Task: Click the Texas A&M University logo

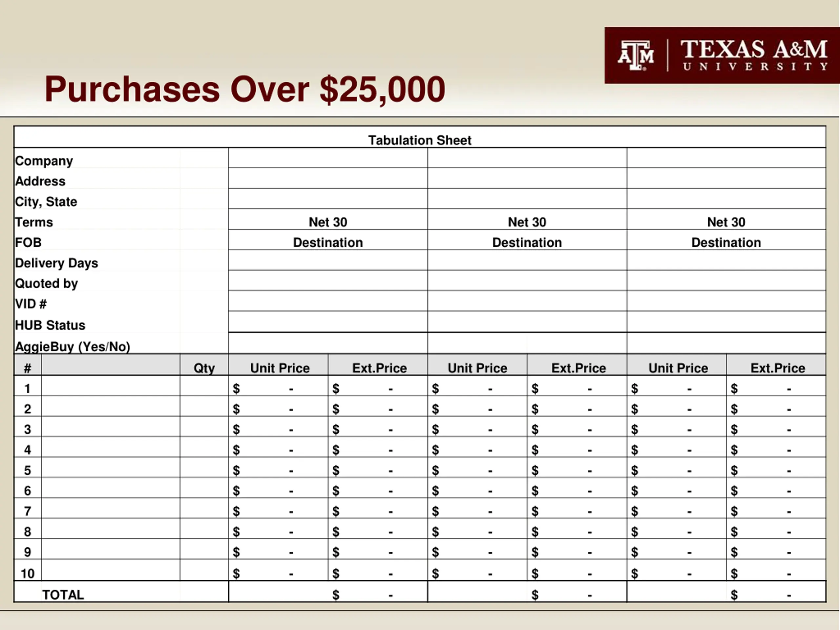Action: 722,55
